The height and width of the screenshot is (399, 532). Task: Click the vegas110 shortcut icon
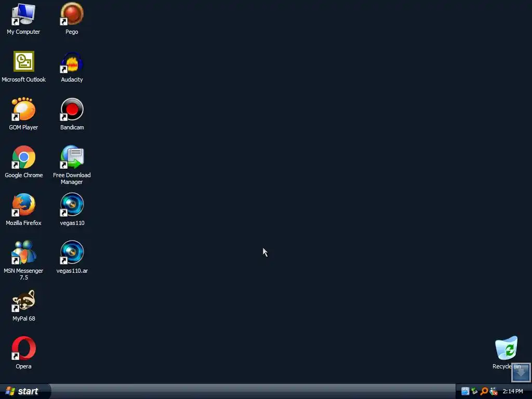click(72, 205)
